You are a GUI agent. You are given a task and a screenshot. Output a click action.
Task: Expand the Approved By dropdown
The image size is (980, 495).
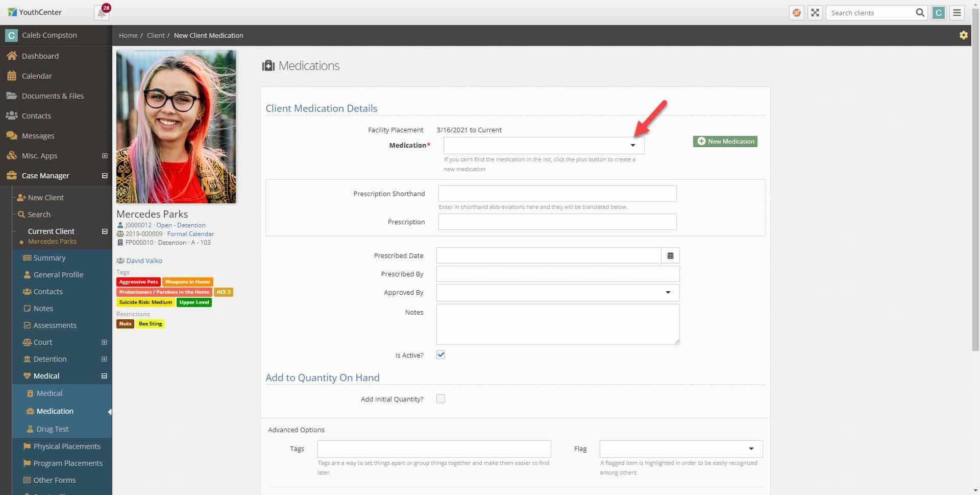click(x=557, y=293)
